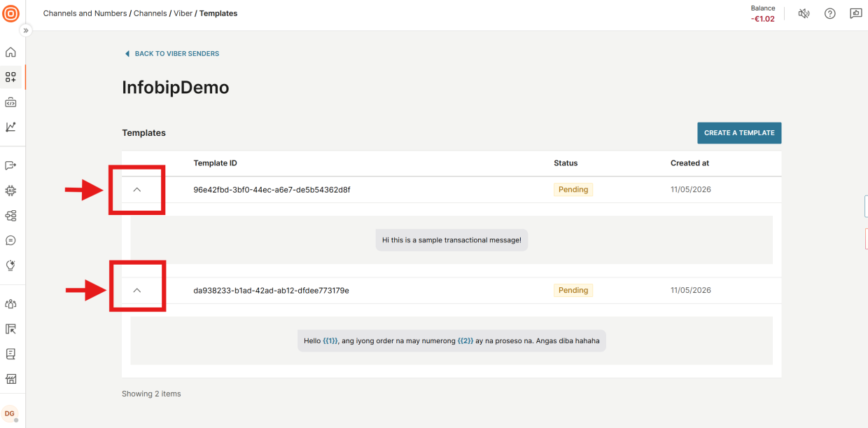
Task: Open the exit-arrow icon in the sidebar
Action: pyautogui.click(x=10, y=165)
